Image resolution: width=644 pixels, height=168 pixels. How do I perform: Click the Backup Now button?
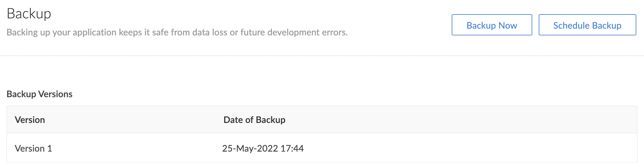[x=492, y=25]
